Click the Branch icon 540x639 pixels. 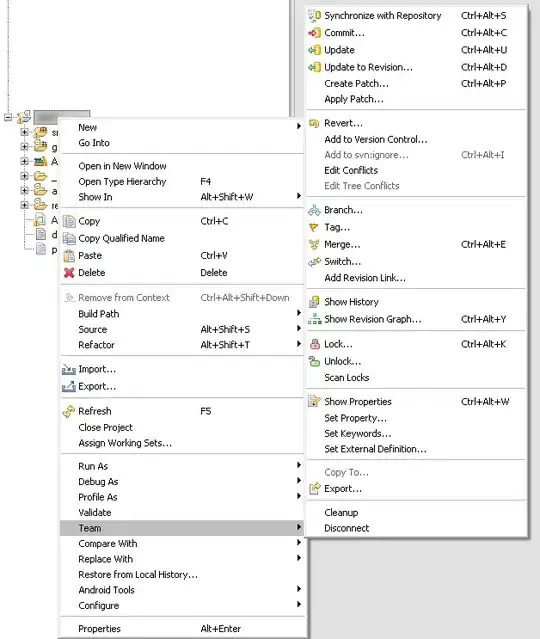[x=314, y=210]
